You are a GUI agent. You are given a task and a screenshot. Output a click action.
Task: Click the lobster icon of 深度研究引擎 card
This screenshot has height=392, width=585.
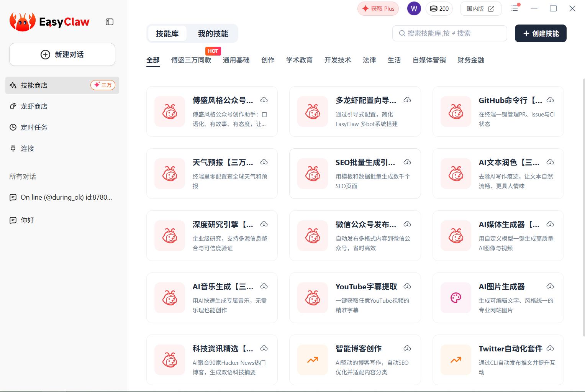(170, 236)
